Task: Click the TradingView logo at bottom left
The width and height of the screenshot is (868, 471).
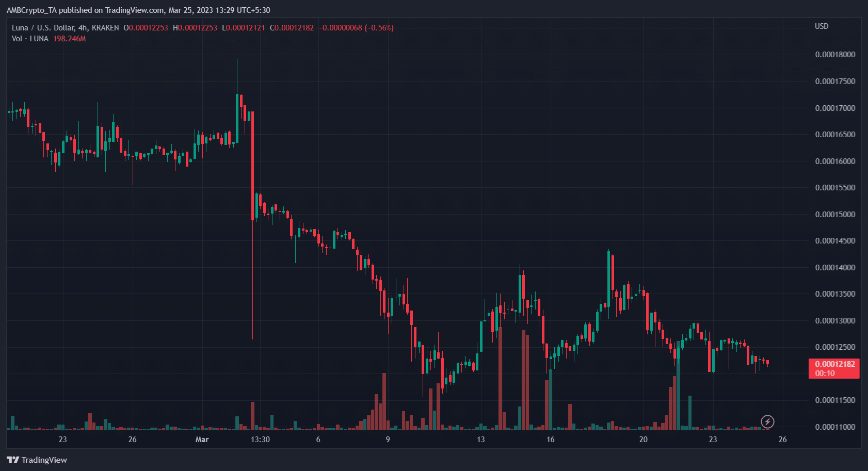Action: (37, 460)
